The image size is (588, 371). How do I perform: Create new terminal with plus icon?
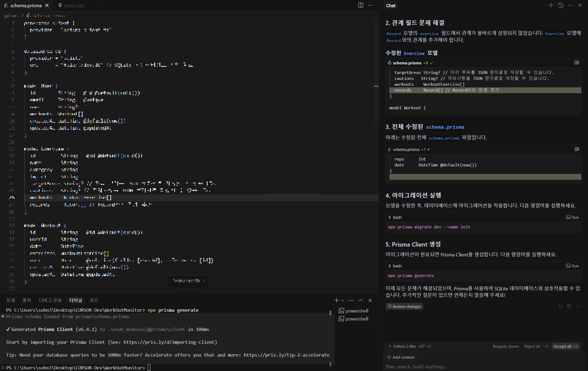pos(336,300)
